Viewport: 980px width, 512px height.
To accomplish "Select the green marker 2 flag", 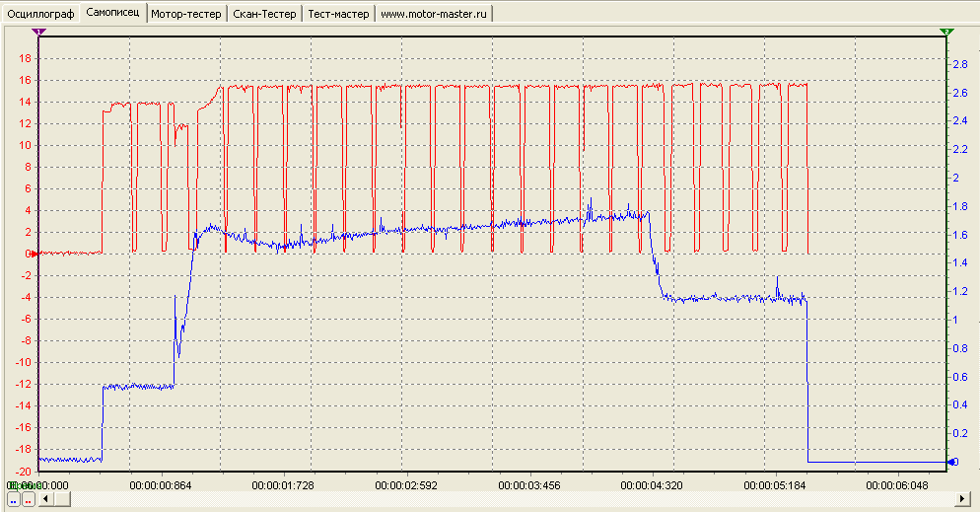I will [946, 32].
